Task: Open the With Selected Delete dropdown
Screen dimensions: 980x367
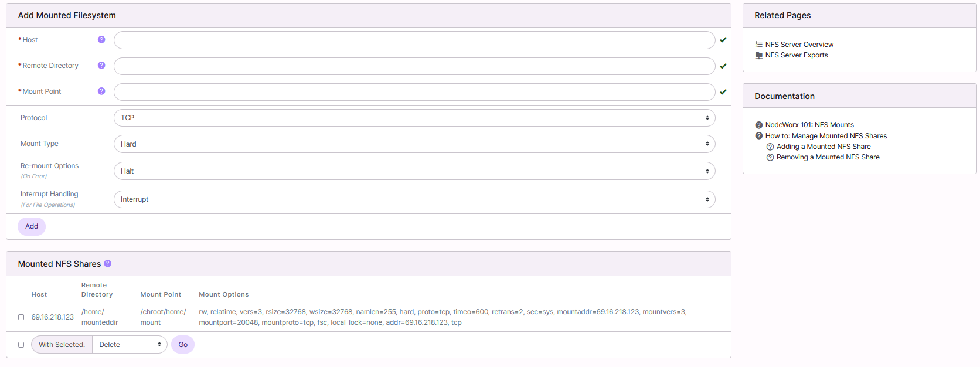Action: [x=130, y=345]
